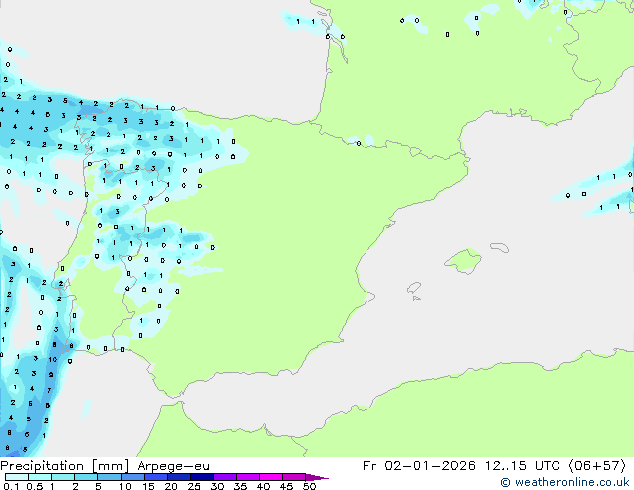This screenshot has width=634, height=490.
Task: Click the 45–50 mm legend swatch
Action: (294, 477)
